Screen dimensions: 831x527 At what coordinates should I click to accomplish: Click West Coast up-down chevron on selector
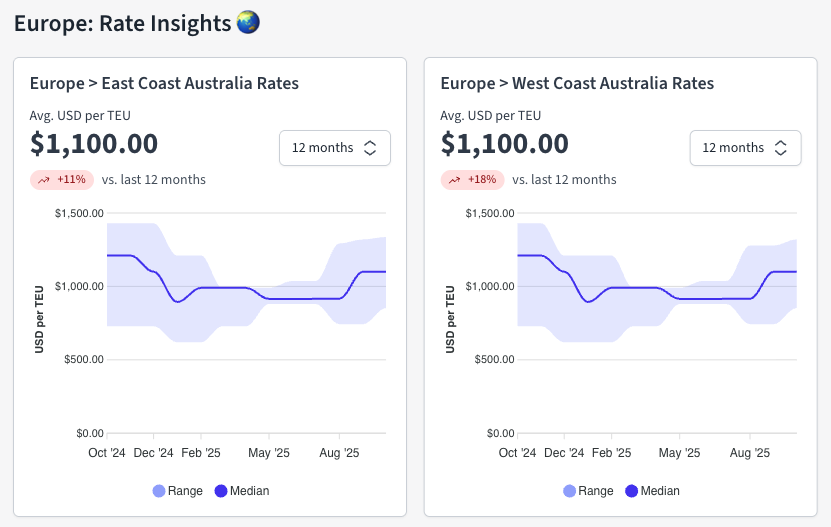(x=780, y=148)
